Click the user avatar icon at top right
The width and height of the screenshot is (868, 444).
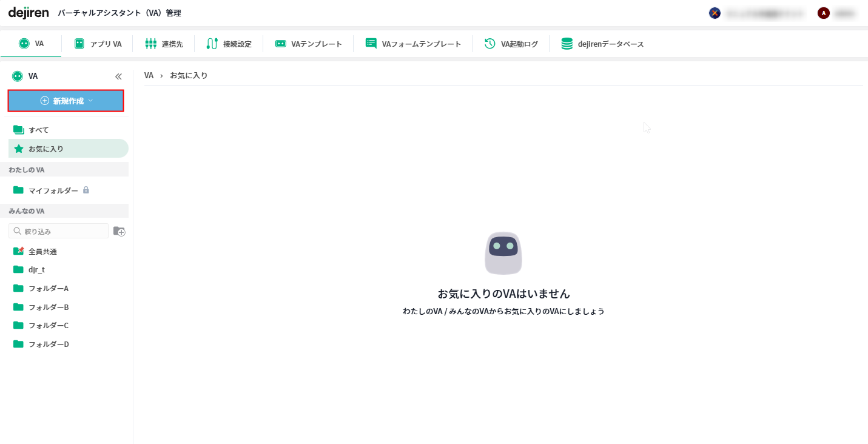click(x=823, y=13)
